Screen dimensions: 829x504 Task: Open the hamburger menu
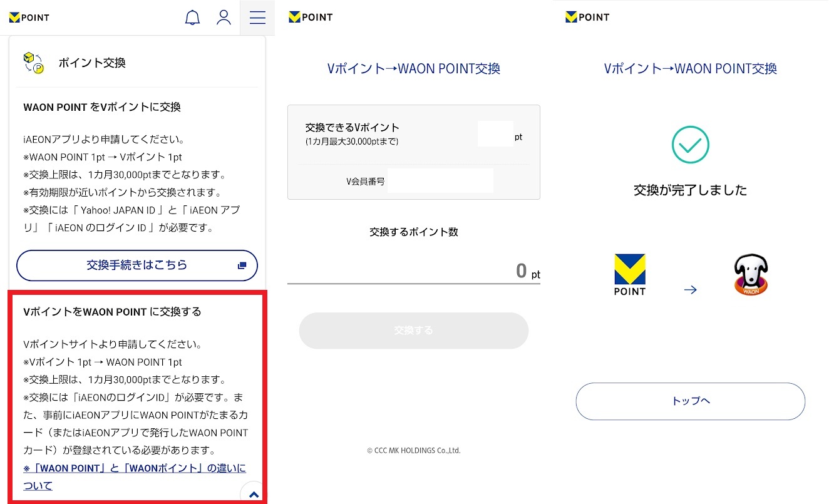click(x=257, y=18)
